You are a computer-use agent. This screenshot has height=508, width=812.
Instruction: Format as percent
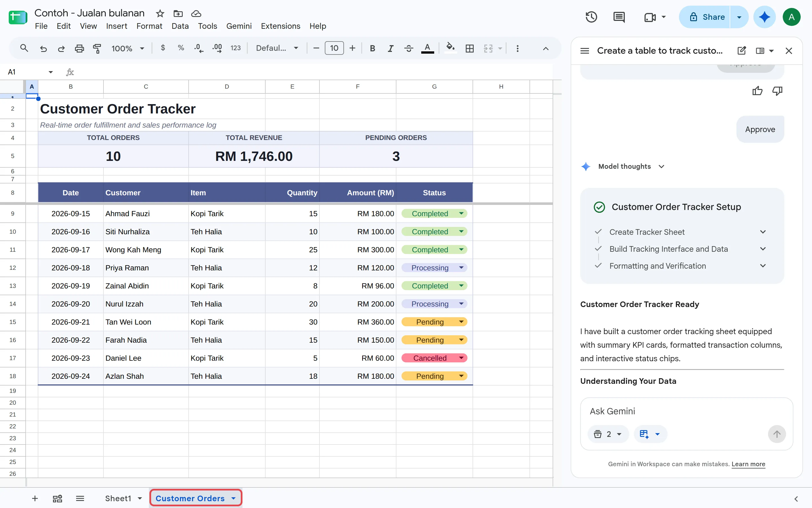click(x=181, y=48)
